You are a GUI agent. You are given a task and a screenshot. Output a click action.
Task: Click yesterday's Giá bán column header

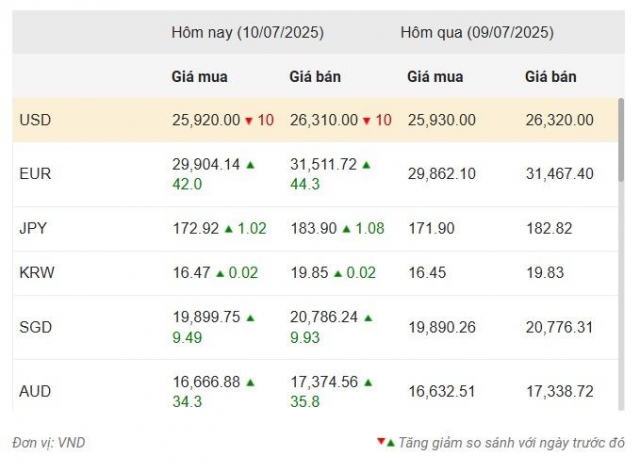pos(551,77)
